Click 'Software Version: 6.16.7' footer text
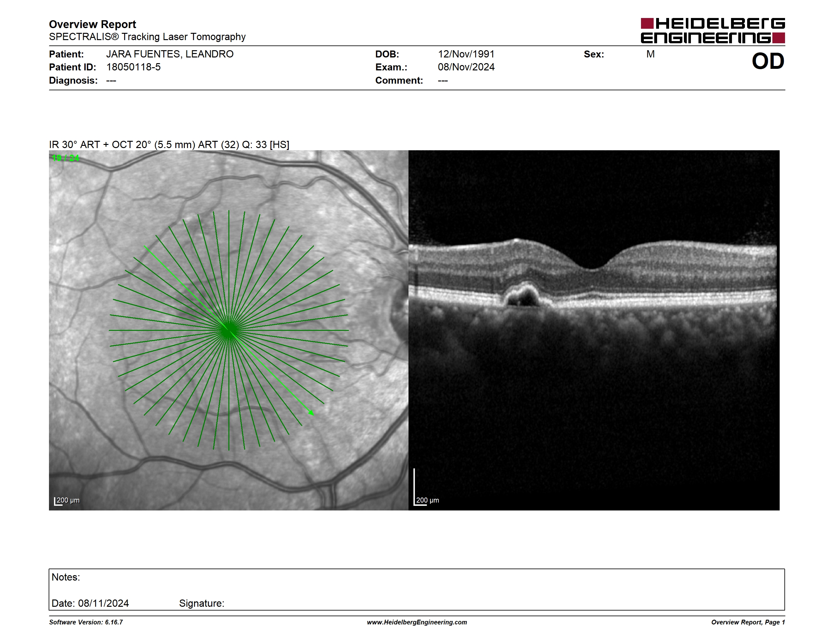This screenshot has height=644, width=834. click(86, 622)
